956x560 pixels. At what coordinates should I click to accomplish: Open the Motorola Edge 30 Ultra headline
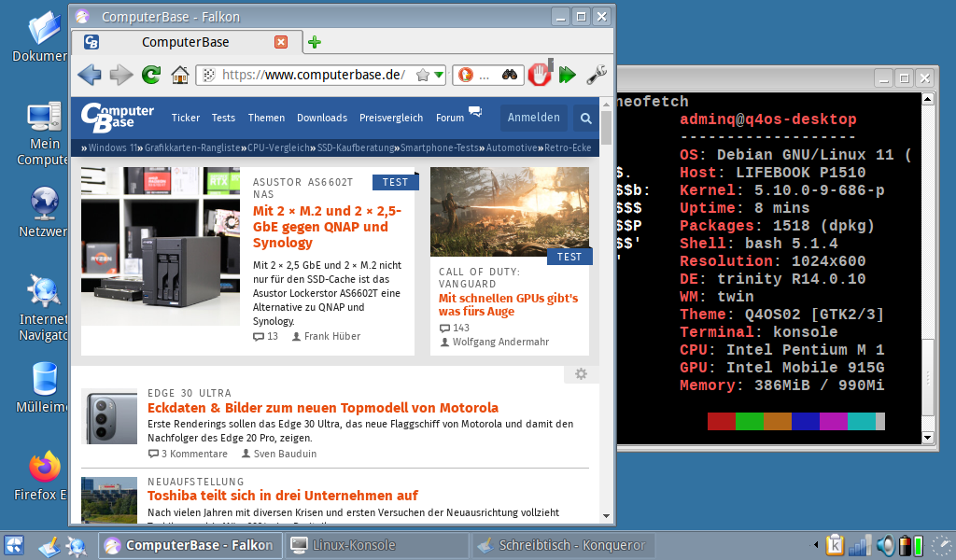tap(322, 408)
